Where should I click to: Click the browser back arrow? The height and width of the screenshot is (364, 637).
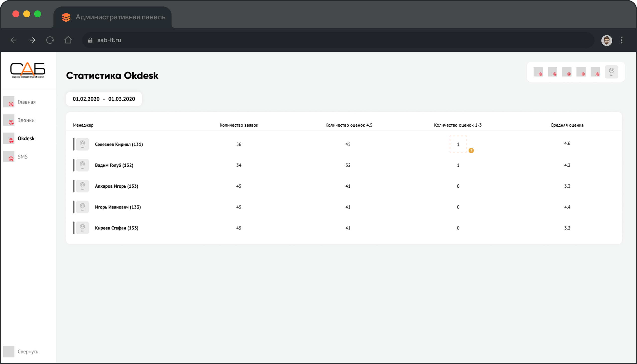point(13,40)
